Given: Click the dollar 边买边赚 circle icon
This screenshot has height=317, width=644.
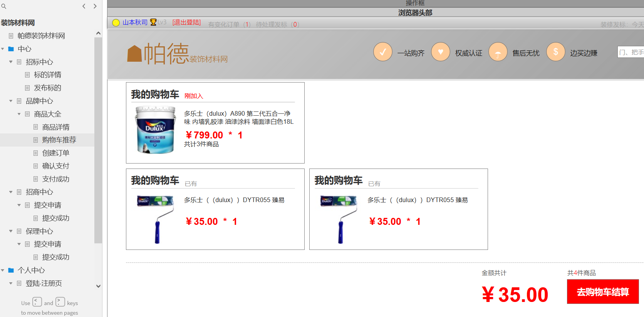Looking at the screenshot, I should 556,52.
